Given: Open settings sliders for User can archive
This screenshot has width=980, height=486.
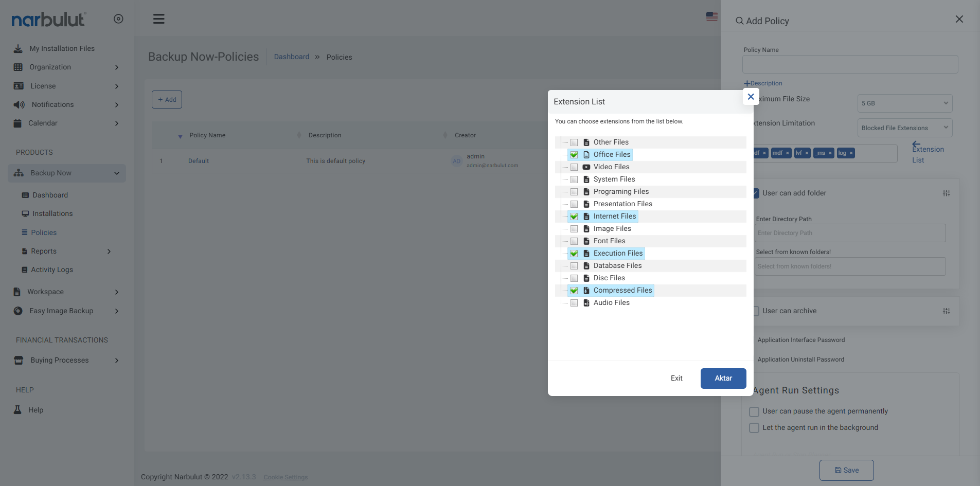Looking at the screenshot, I should tap(946, 311).
